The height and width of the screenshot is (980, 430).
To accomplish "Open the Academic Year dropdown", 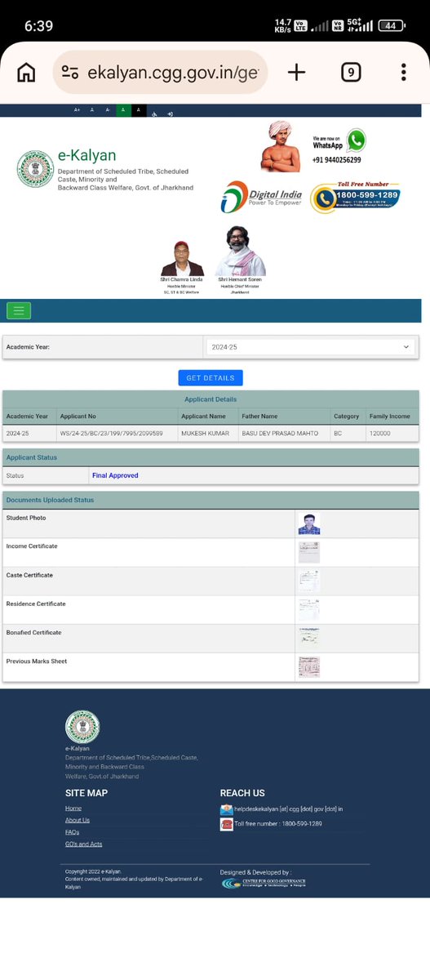I will point(310,347).
